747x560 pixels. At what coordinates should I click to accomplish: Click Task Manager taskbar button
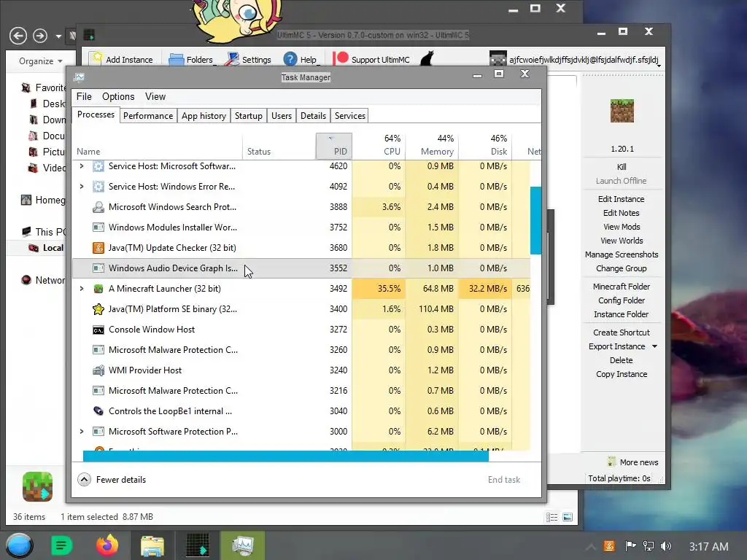(242, 545)
